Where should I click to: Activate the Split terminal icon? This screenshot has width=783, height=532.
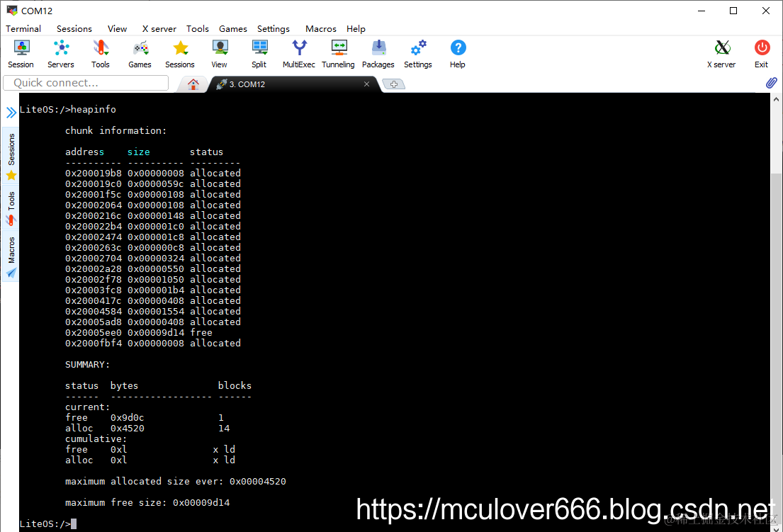coord(259,54)
